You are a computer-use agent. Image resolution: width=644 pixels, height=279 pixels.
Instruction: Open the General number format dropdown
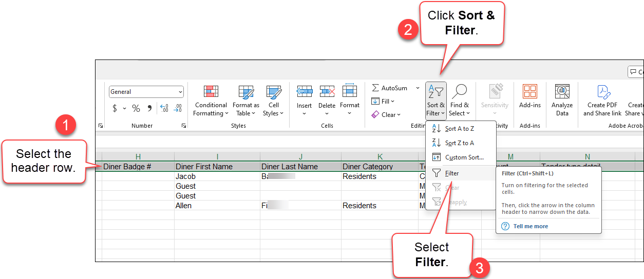[x=146, y=92]
